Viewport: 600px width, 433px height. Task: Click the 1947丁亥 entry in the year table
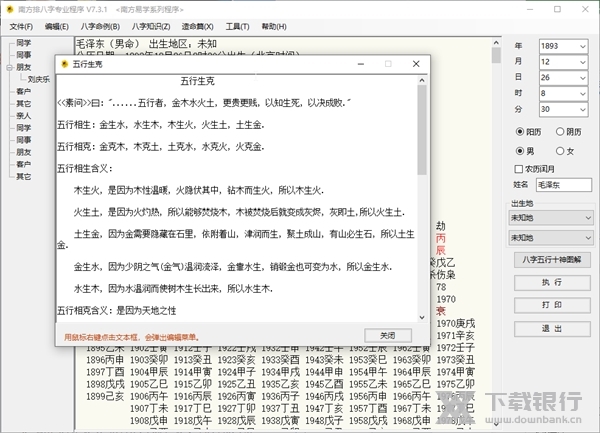coord(324,409)
